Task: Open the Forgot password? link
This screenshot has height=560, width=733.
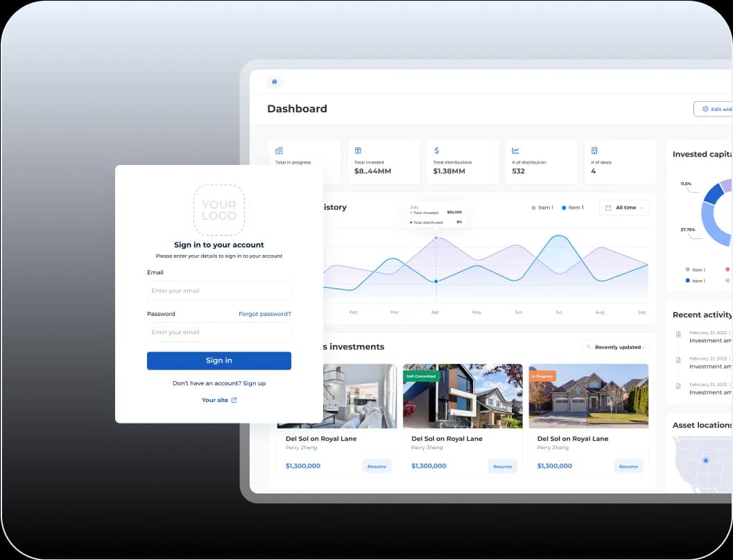Action: (x=264, y=314)
